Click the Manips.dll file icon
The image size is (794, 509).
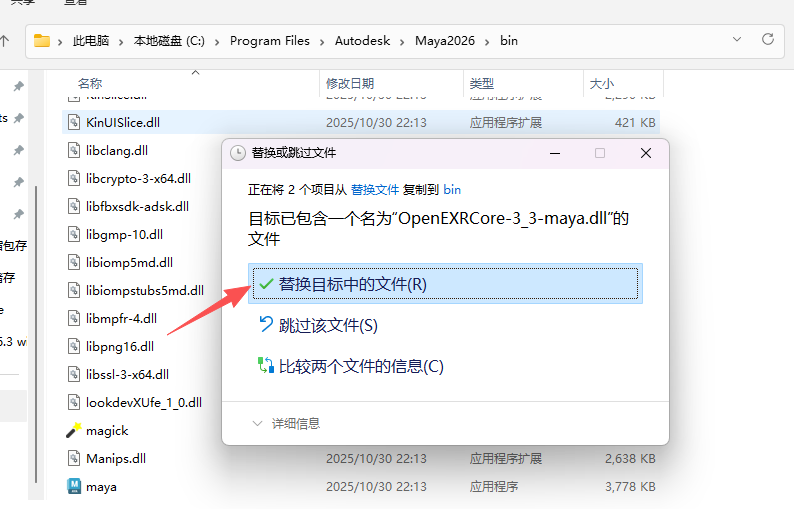74,458
